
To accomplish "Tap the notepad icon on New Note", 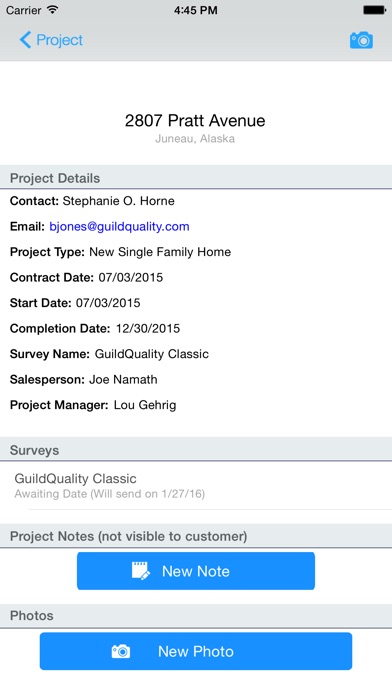I will point(141,571).
